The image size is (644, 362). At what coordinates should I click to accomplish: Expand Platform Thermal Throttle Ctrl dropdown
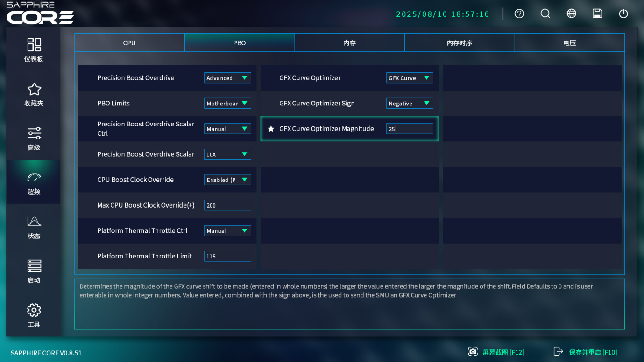pos(227,231)
